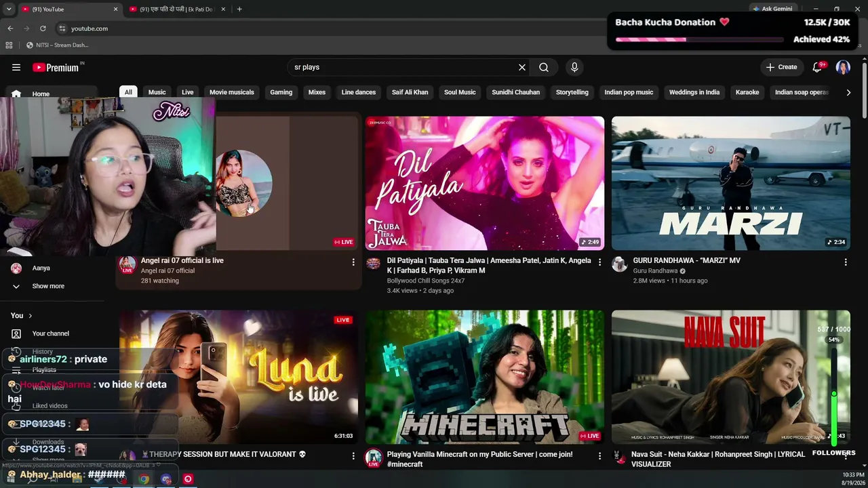Select the 'Movie musicals' filter chip
868x488 pixels.
click(232, 92)
